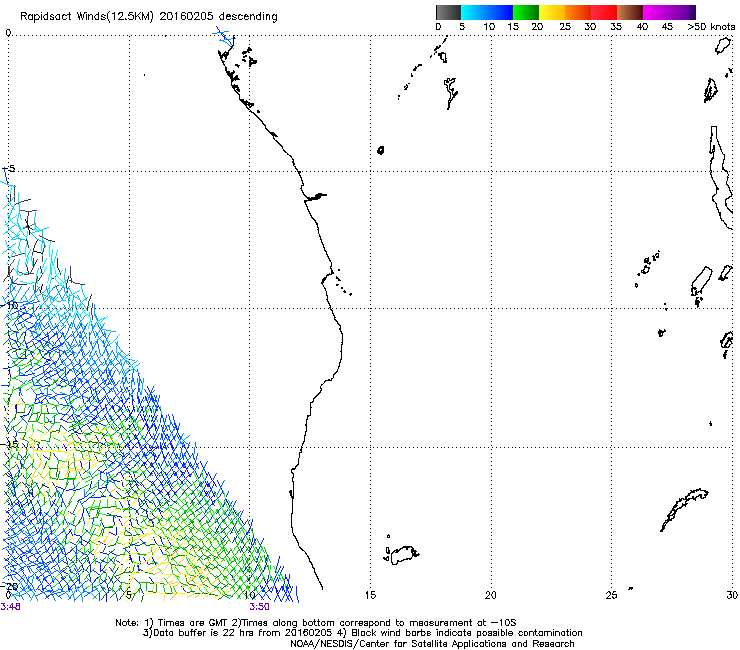Click the note line beginning 'Note: 1) Times are GMT'
This screenshot has width=740, height=650.
tap(316, 623)
